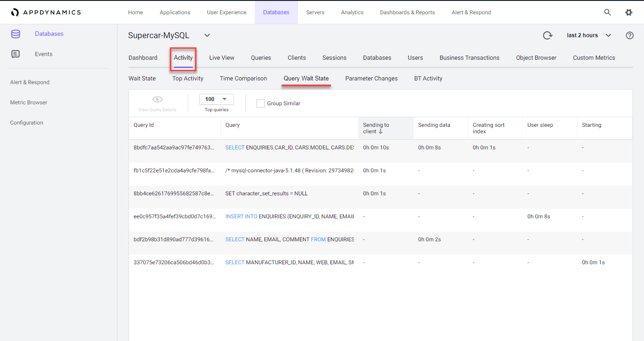Viewport: 644px width, 341px height.
Task: Click the refresh icon beside time range
Action: pos(548,35)
